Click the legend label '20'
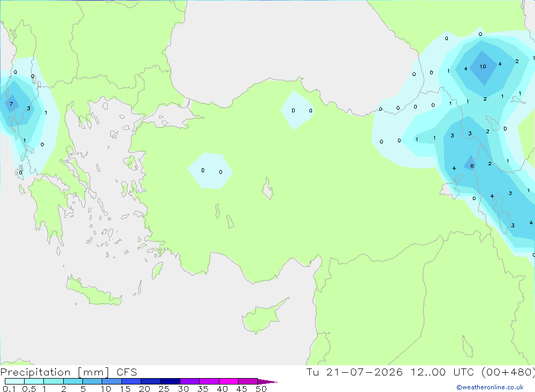The width and height of the screenshot is (535, 392). coord(144,389)
